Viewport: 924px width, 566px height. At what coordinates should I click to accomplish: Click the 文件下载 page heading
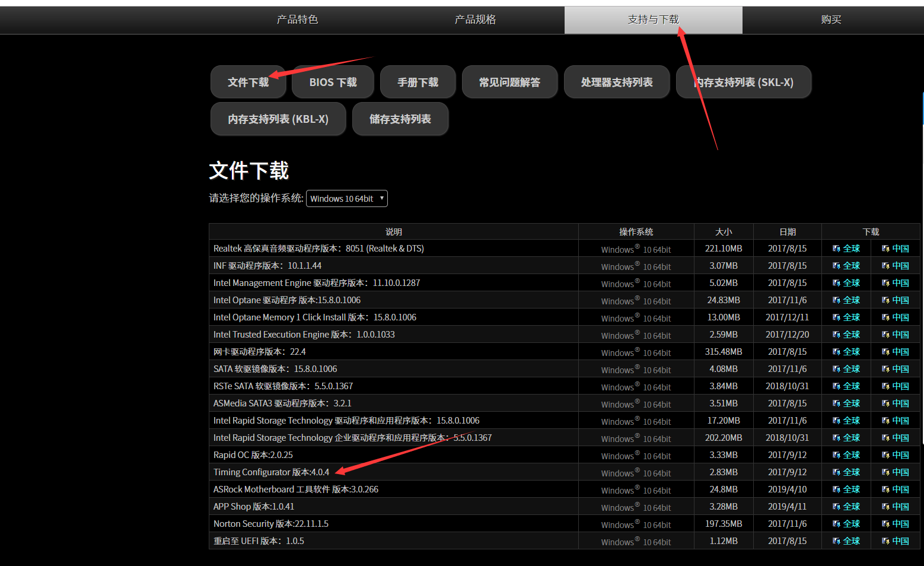click(249, 171)
